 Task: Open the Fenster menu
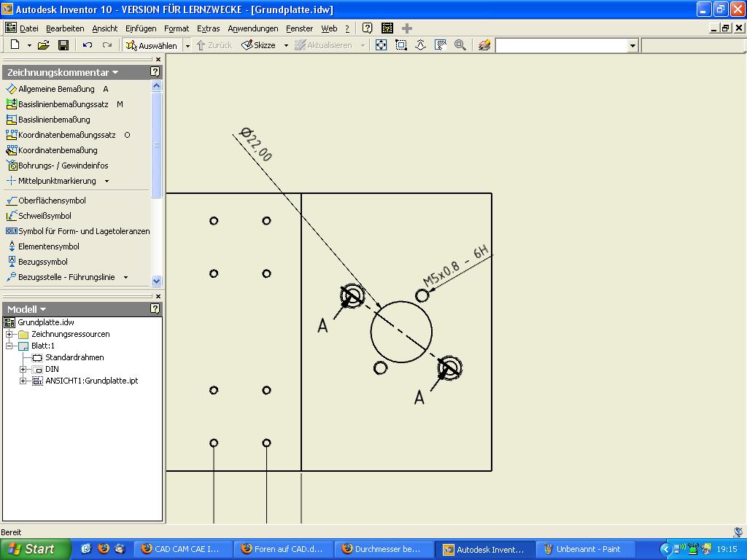point(299,28)
